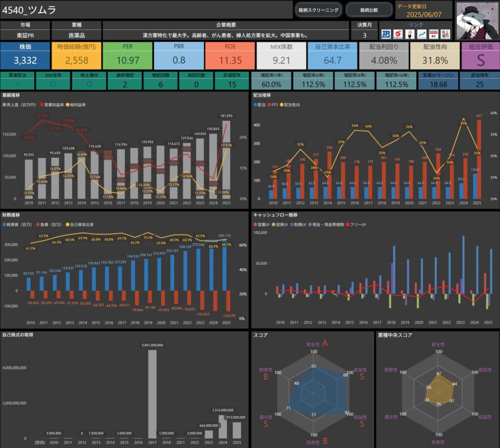Click the 業種 医薬品 cell
500x448 pixels.
(77, 30)
